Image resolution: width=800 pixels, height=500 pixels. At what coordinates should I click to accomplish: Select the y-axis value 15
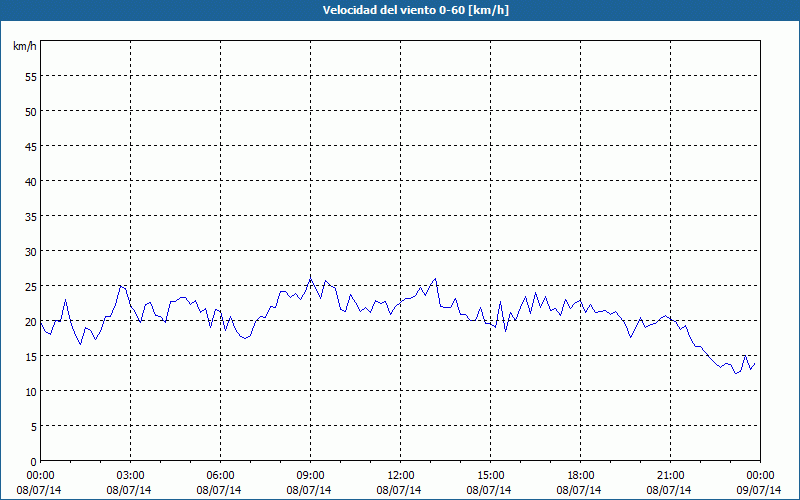31,357
